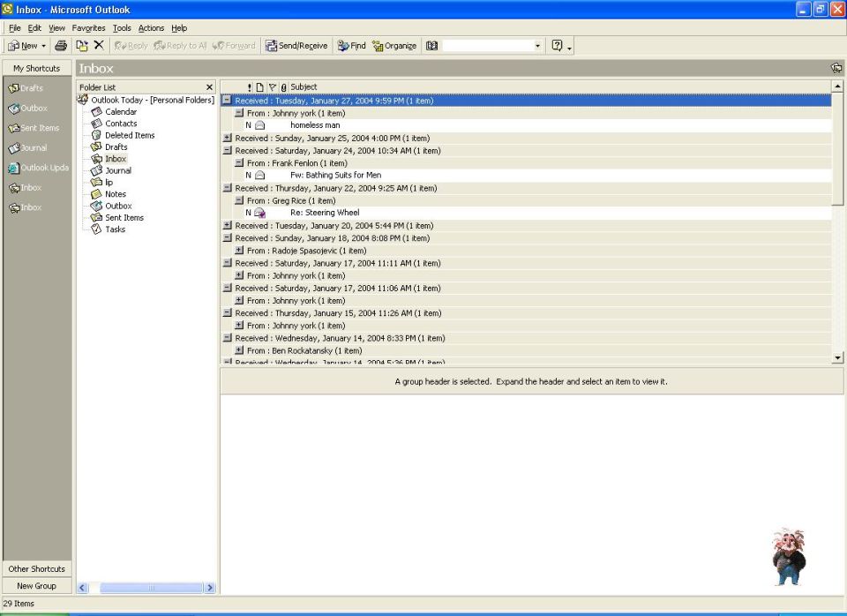Viewport: 847px width, 616px height.
Task: Click the My Shortcuts group button
Action: [x=37, y=68]
